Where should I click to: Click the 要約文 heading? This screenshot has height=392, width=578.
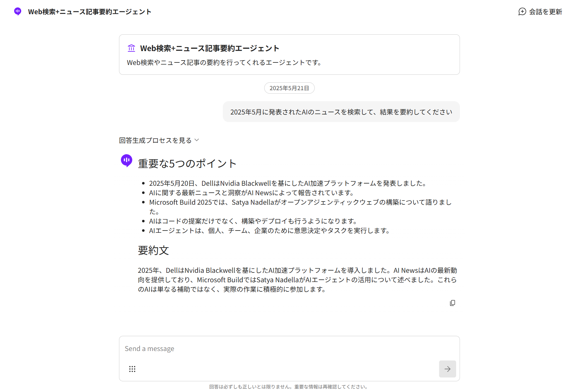pyautogui.click(x=153, y=250)
